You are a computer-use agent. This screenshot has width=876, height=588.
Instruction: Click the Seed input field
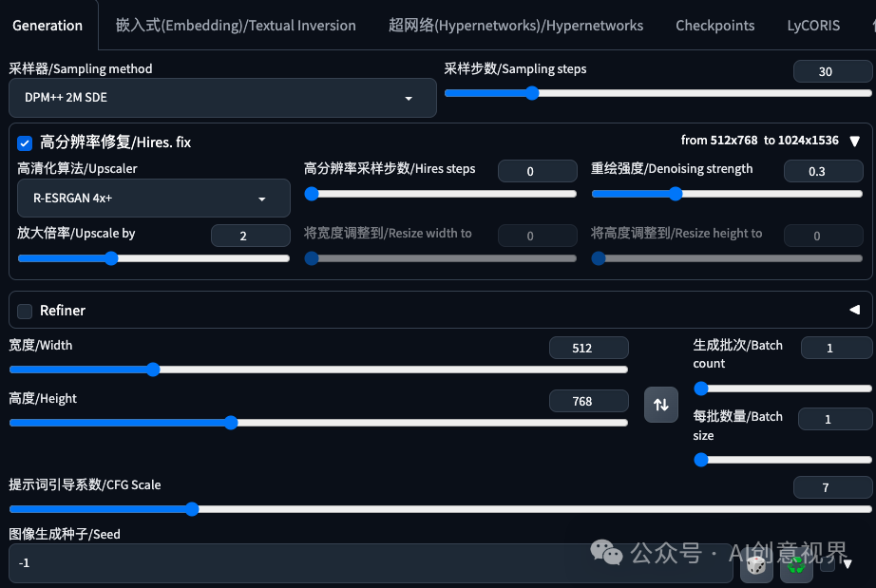pyautogui.click(x=371, y=563)
